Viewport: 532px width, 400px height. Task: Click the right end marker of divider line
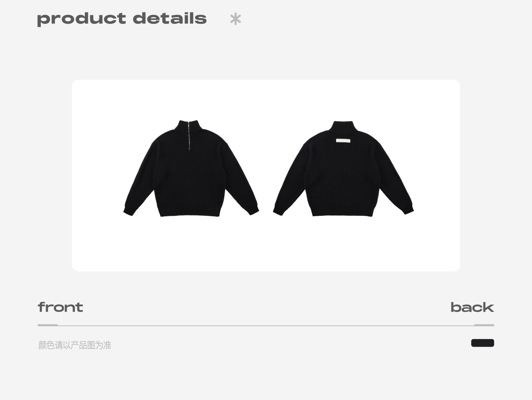(484, 325)
